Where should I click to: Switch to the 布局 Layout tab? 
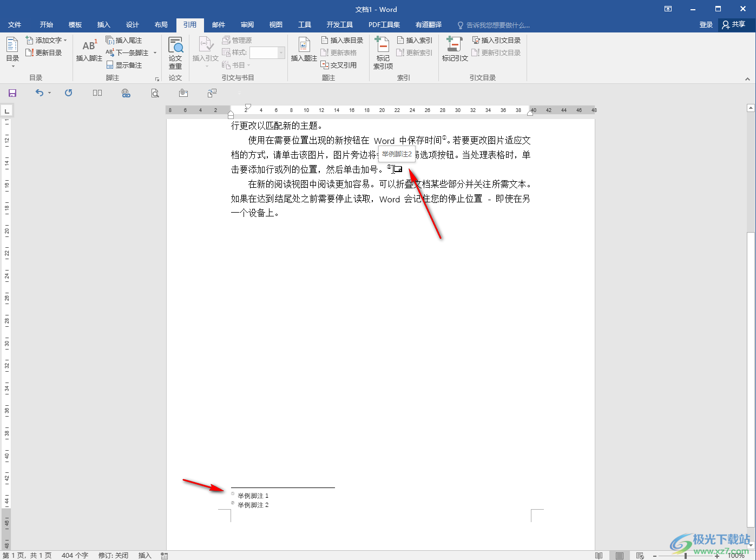(x=161, y=25)
